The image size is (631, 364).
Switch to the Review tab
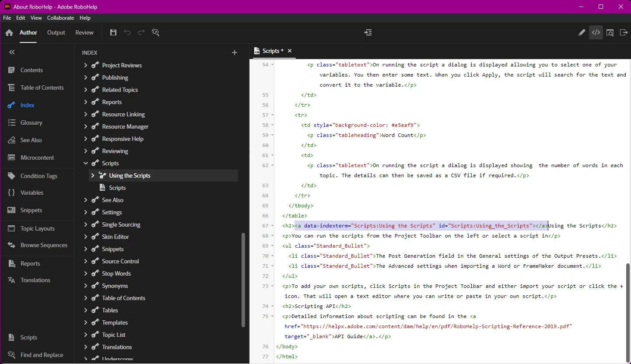[x=84, y=32]
